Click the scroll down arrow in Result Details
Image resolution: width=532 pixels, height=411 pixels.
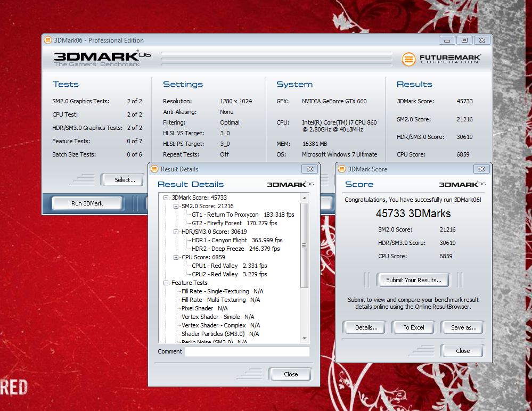(x=304, y=339)
